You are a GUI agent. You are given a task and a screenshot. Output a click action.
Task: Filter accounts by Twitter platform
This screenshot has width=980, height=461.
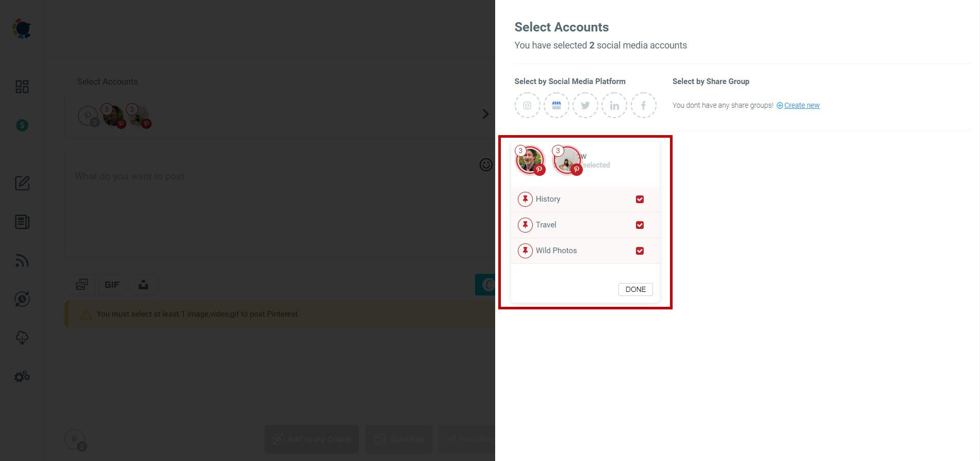coord(585,105)
